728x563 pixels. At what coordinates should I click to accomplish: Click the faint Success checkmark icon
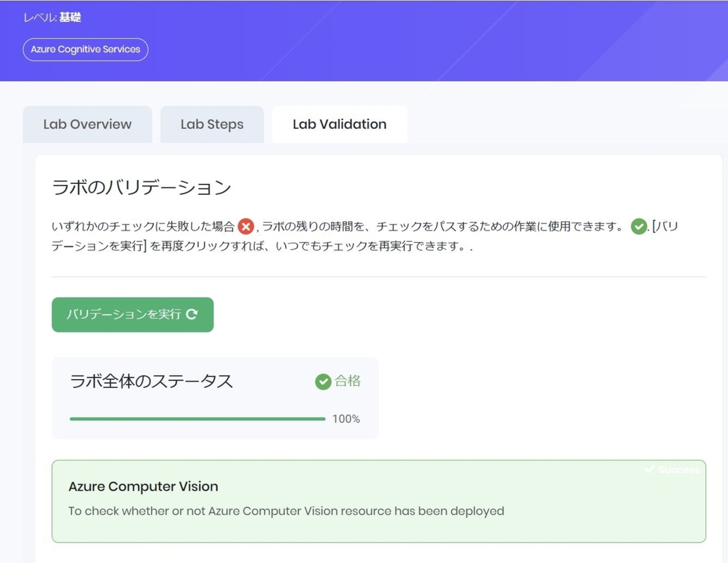(650, 469)
